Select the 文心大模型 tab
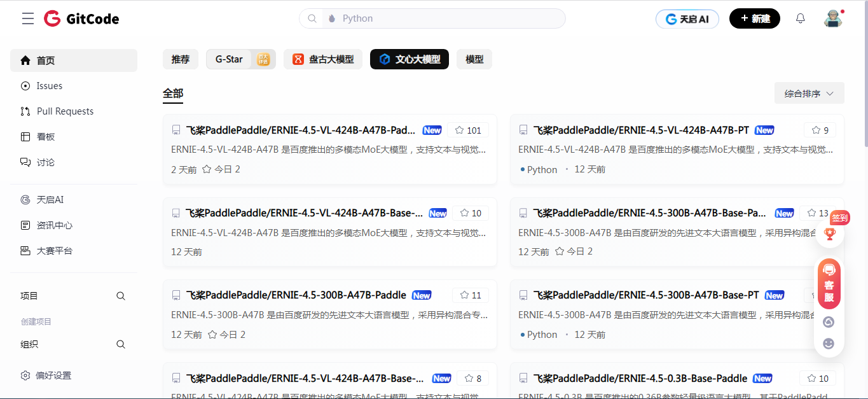 point(410,59)
